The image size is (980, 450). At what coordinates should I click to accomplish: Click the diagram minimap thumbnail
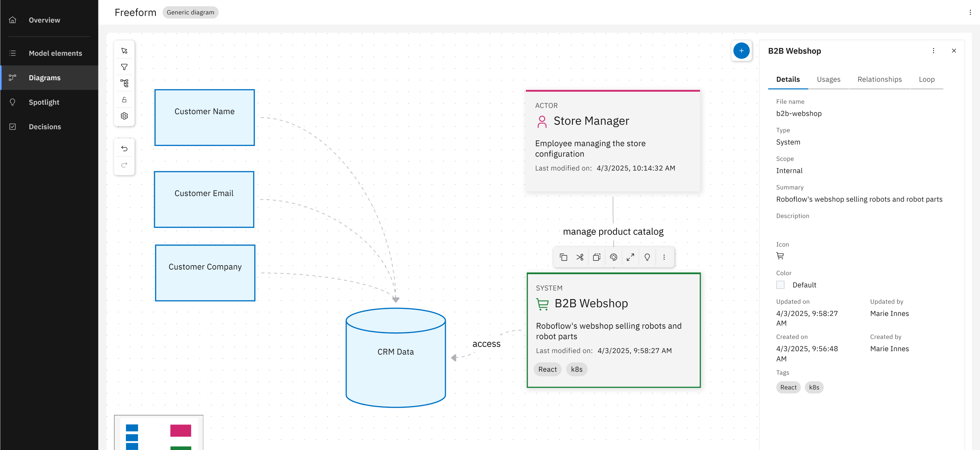coord(159,433)
